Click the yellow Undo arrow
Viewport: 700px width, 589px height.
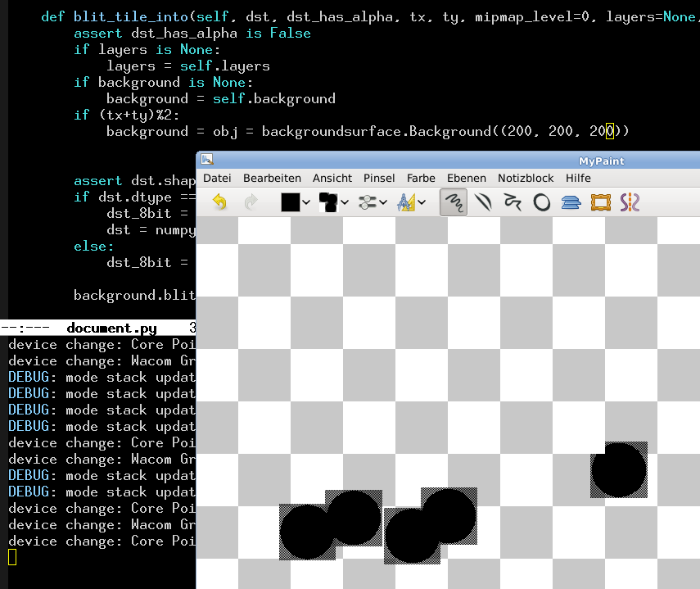219,202
